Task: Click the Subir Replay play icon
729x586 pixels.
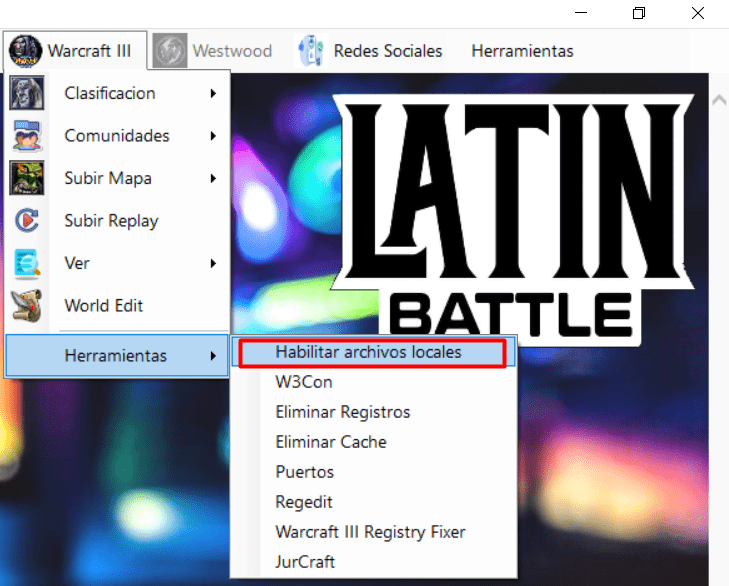Action: pyautogui.click(x=27, y=220)
